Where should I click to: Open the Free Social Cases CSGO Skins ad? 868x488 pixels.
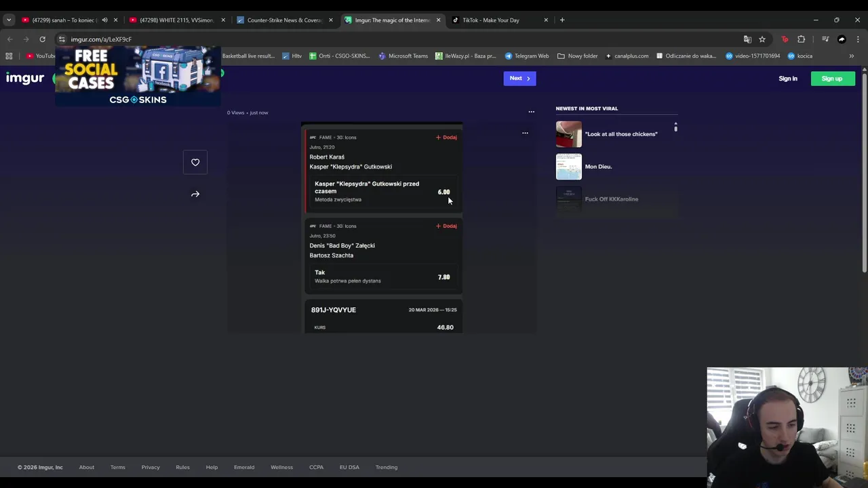pos(138,77)
